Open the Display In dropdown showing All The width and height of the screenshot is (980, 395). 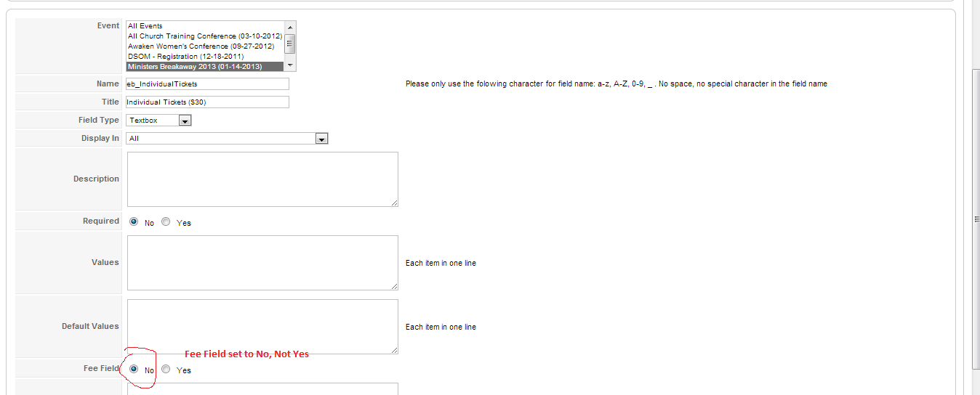(x=228, y=139)
